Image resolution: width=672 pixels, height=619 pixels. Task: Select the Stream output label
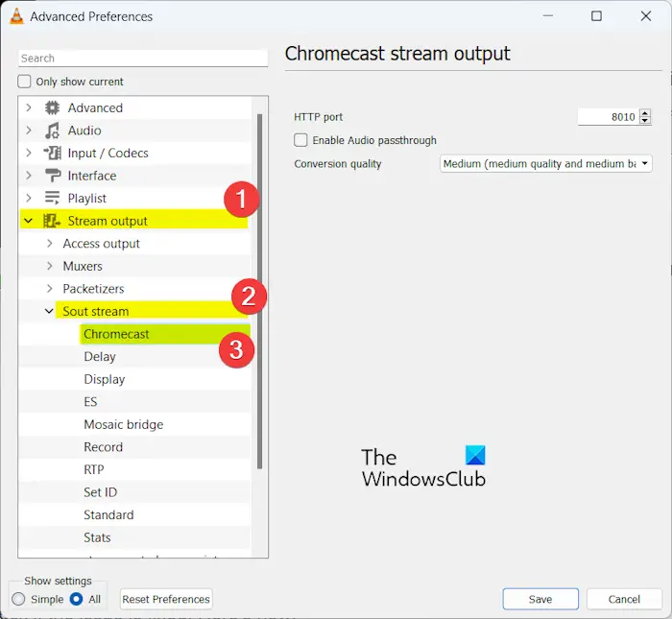click(108, 221)
